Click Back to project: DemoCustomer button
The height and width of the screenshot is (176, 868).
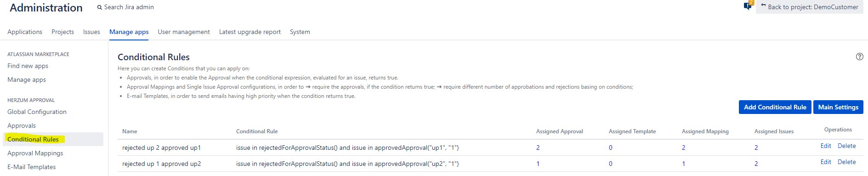point(809,7)
